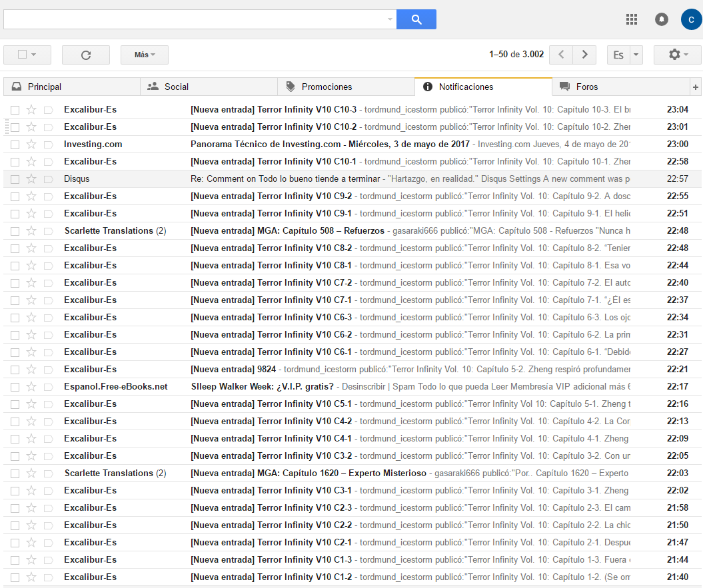This screenshot has height=588, width=703.
Task: Go to the next page of emails
Action: tap(584, 55)
